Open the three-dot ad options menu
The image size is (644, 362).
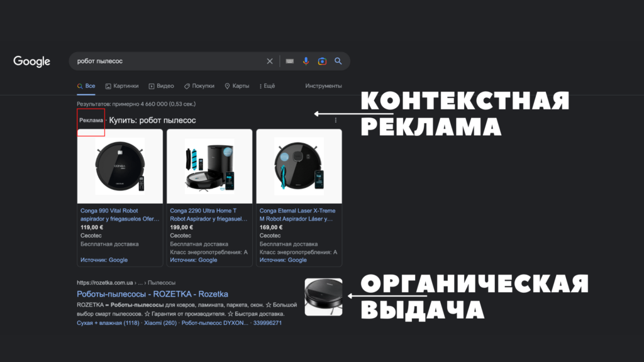coord(336,120)
